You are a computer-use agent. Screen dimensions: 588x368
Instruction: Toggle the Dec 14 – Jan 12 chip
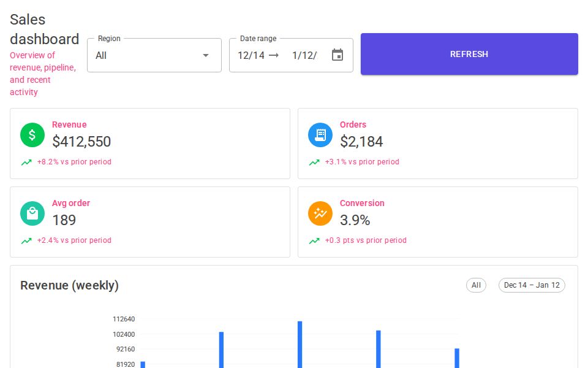(x=532, y=285)
